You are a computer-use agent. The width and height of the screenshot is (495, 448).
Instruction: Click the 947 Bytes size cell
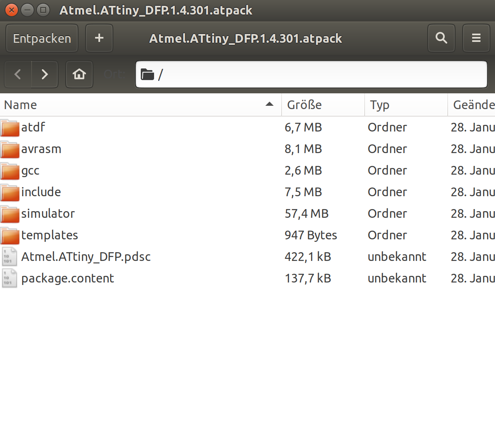311,236
